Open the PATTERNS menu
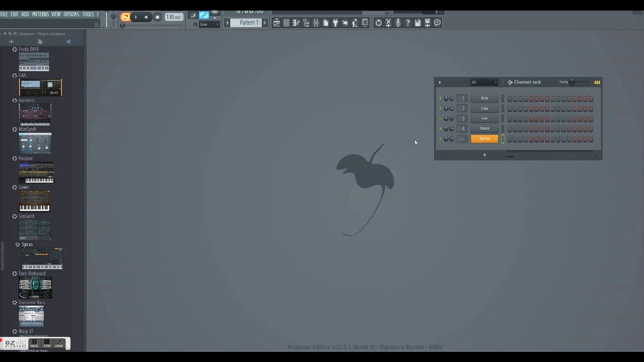 coord(40,14)
